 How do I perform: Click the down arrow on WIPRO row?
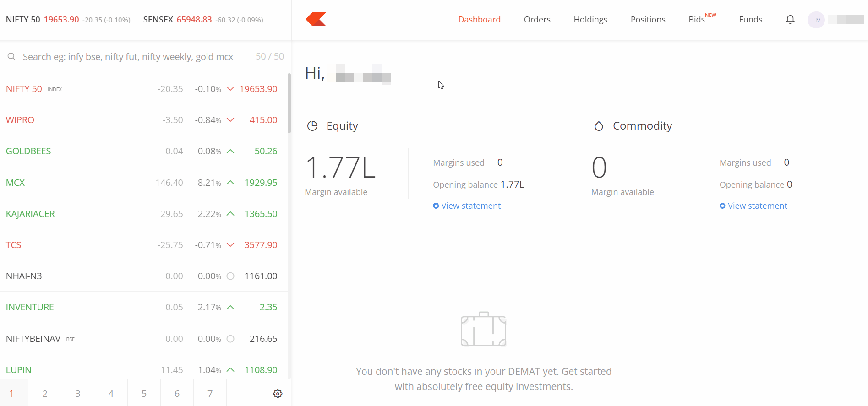[x=230, y=119]
